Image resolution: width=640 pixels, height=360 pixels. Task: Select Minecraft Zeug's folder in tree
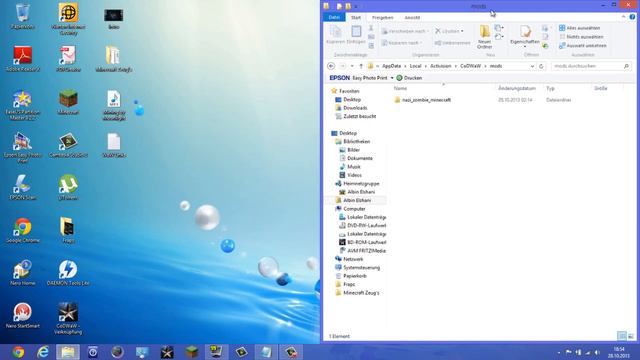pos(357,293)
